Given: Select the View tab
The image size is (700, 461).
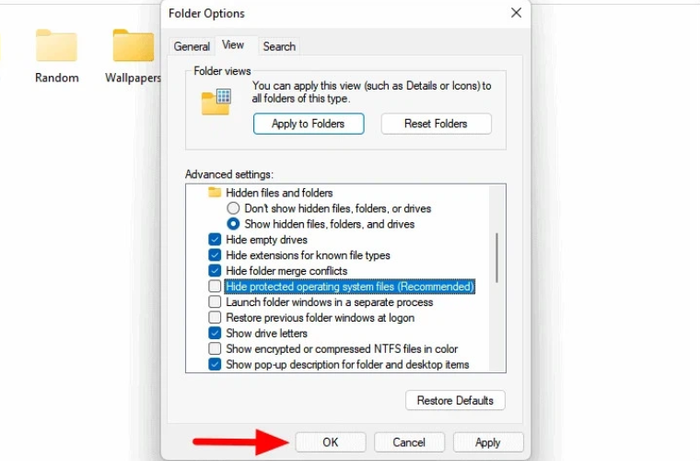Looking at the screenshot, I should [x=233, y=45].
